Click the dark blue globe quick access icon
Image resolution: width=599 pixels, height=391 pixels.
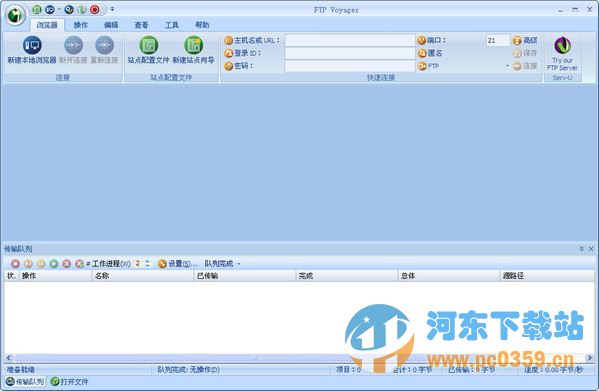(x=69, y=9)
